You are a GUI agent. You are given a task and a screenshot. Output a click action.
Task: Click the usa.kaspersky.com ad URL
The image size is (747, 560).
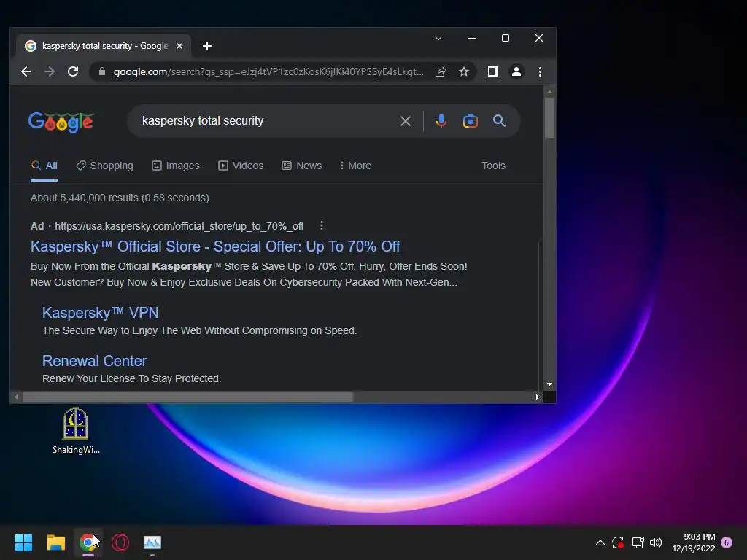179,226
